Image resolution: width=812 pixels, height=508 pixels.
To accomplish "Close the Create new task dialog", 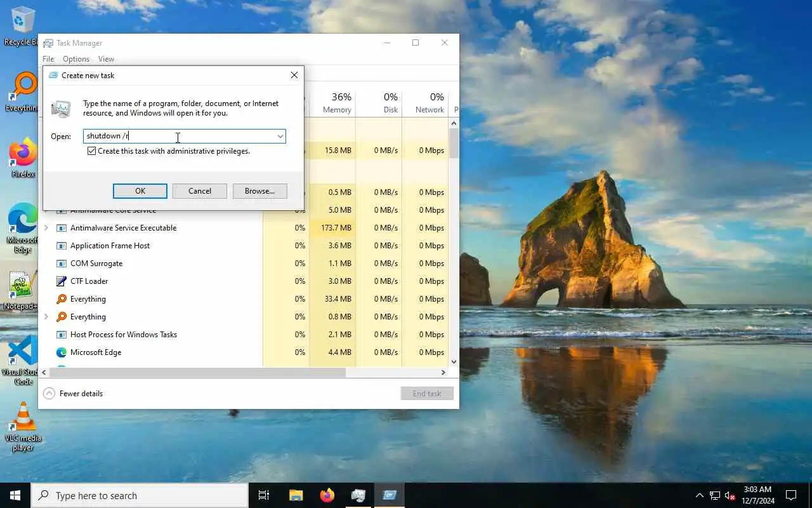I will (294, 75).
